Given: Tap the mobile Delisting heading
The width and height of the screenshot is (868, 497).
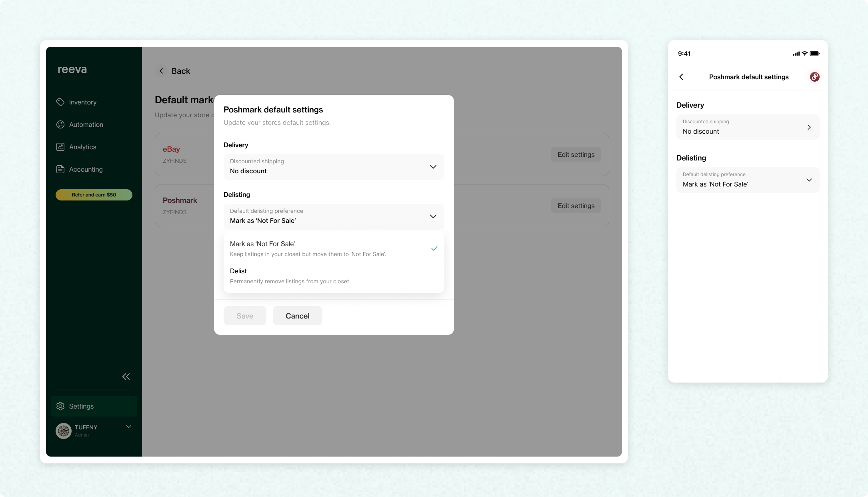Looking at the screenshot, I should 691,158.
